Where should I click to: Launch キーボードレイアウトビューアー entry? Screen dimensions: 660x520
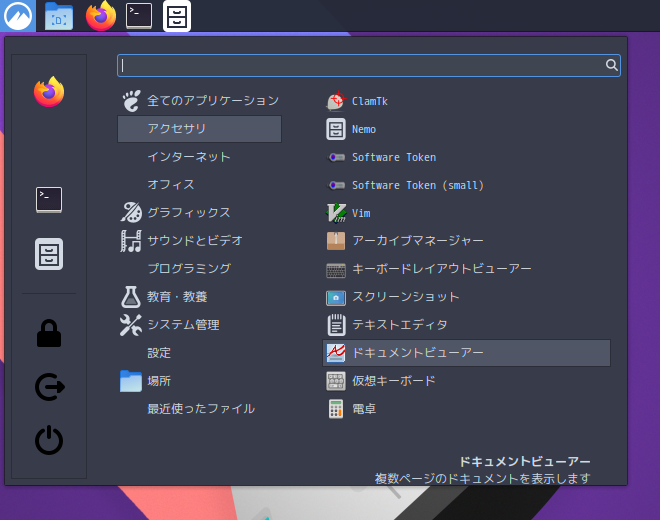coord(466,269)
